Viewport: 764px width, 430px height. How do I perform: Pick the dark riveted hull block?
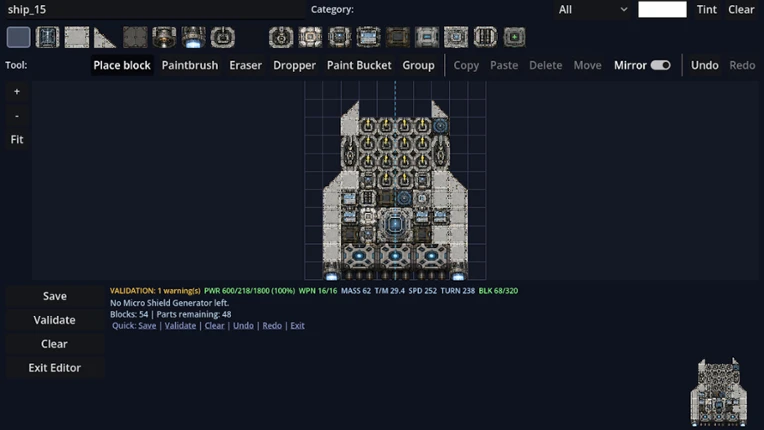(x=135, y=37)
